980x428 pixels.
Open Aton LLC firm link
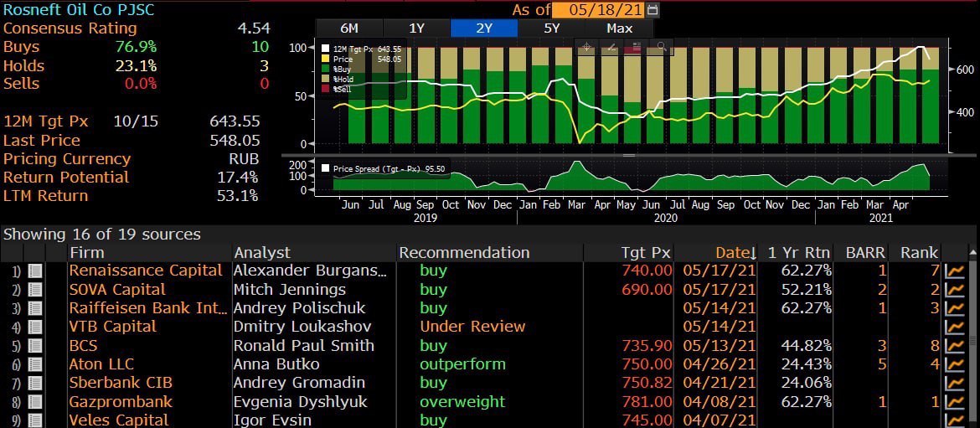(101, 364)
